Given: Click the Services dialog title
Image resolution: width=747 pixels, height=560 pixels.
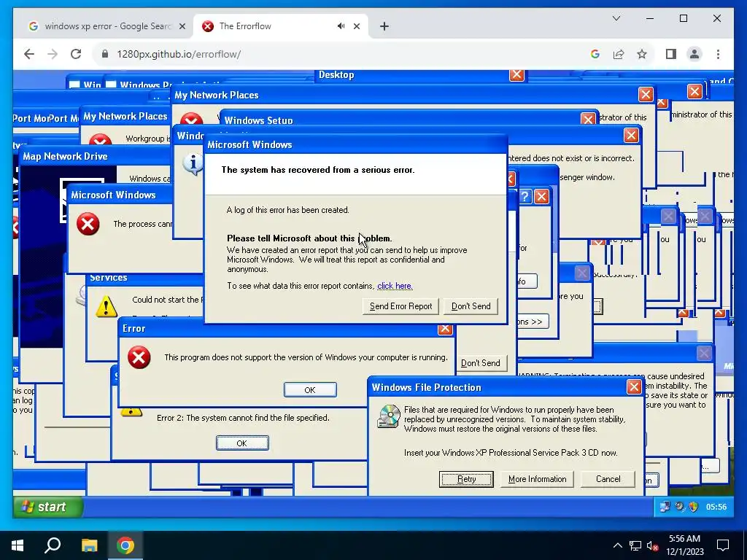Looking at the screenshot, I should (109, 278).
